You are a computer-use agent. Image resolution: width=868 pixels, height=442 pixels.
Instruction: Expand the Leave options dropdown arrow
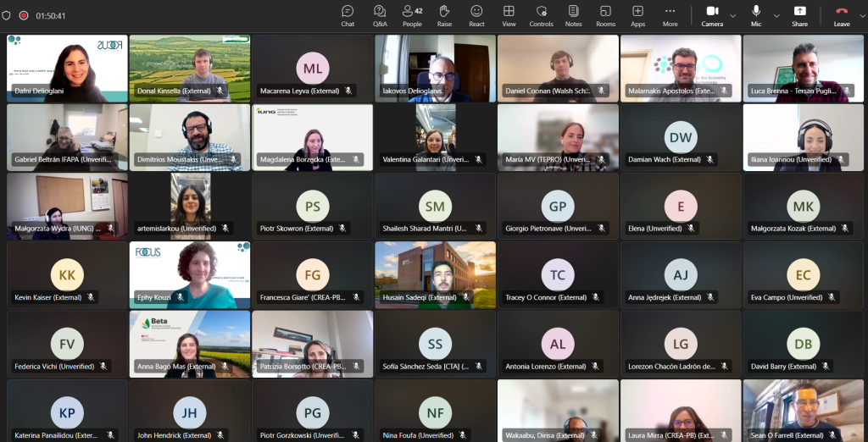point(863,15)
